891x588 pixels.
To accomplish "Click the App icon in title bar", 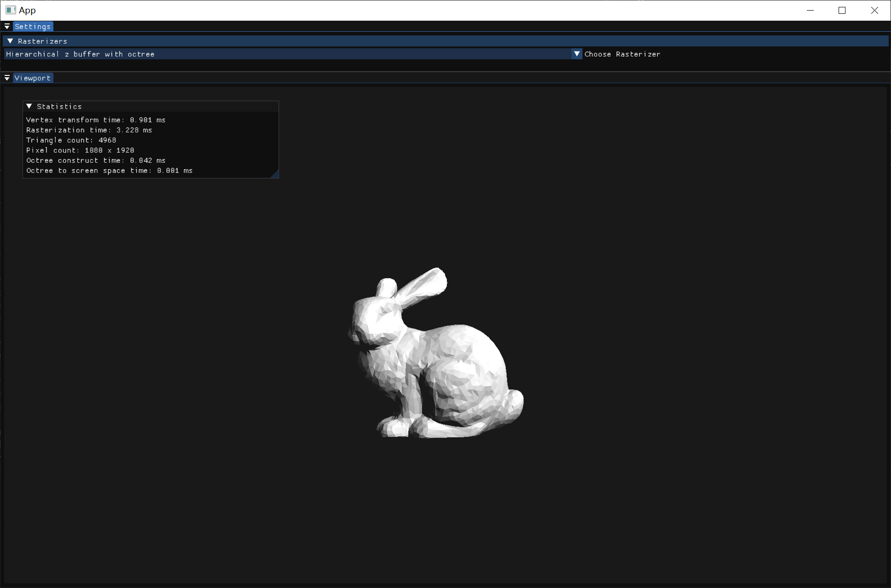I will click(x=11, y=10).
